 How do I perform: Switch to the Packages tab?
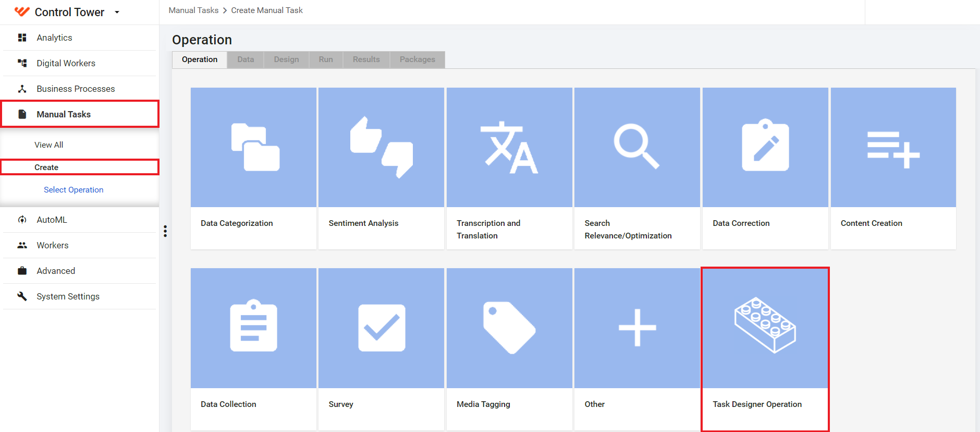click(418, 59)
